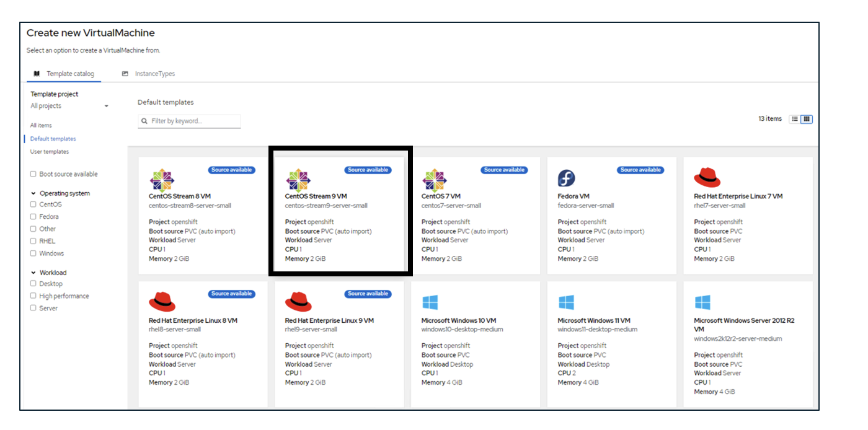Click the centos-stream9-server-small template name

click(326, 206)
